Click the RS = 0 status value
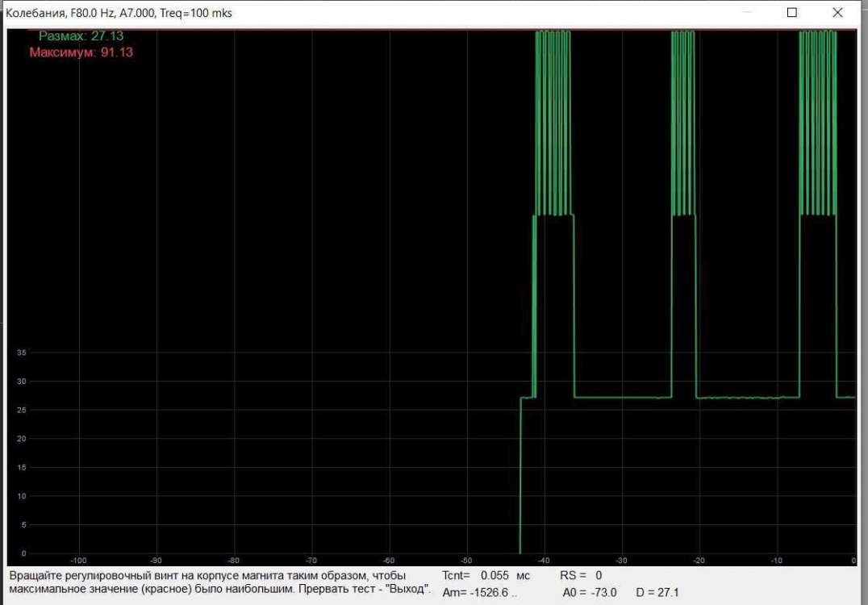The height and width of the screenshot is (605, 868). click(x=581, y=576)
